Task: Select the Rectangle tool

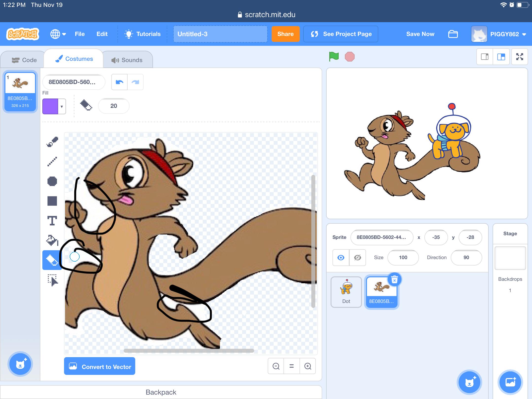Action: click(52, 201)
